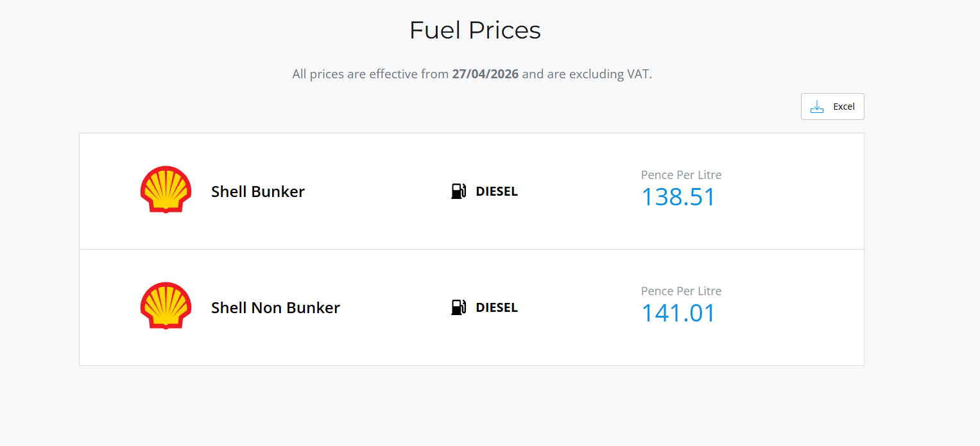Select the Shell Non Bunker name text

pyautogui.click(x=275, y=307)
